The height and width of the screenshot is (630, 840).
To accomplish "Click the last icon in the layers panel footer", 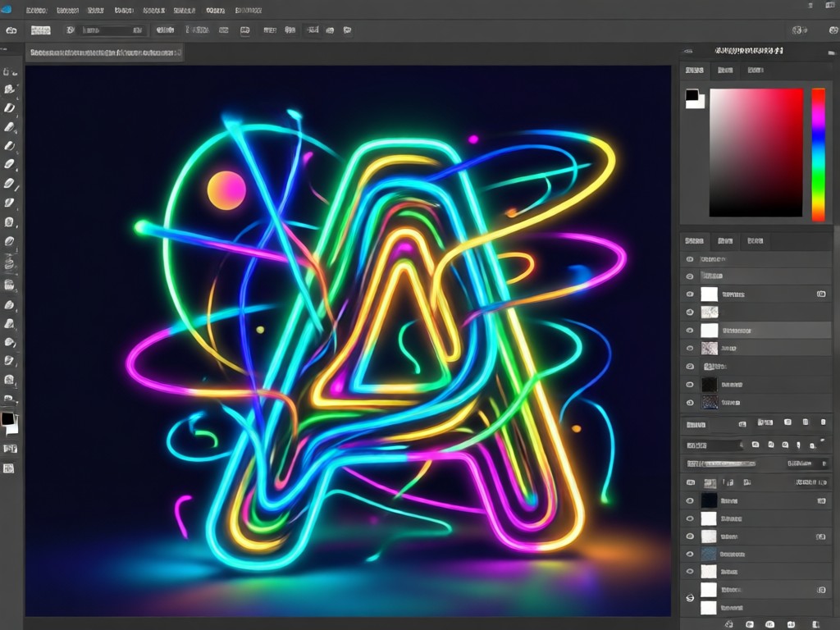I will click(816, 624).
